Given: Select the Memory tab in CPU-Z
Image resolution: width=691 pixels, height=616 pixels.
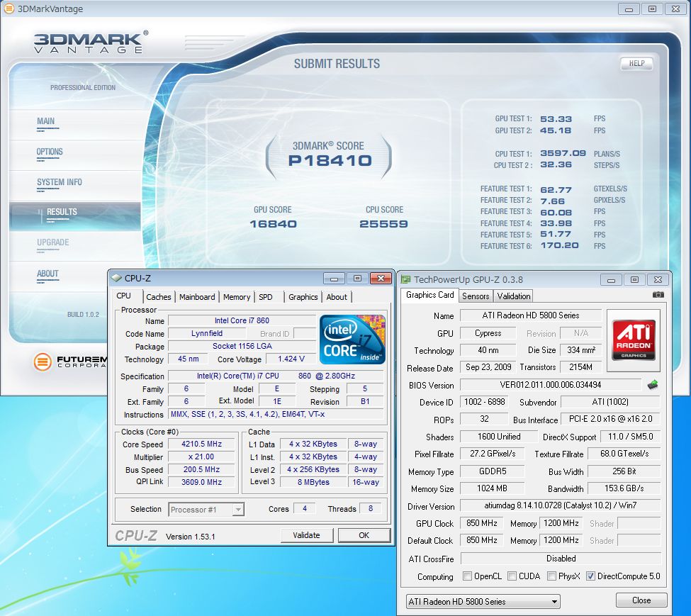Looking at the screenshot, I should [x=237, y=297].
